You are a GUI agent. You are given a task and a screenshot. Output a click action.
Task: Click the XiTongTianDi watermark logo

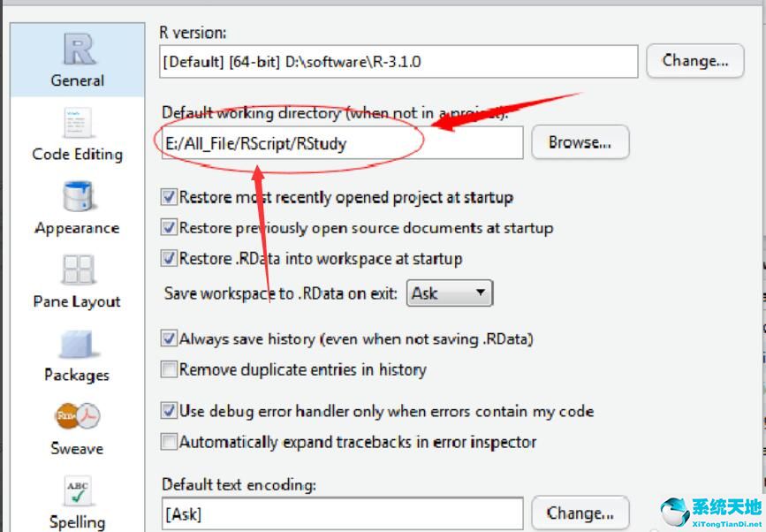click(x=712, y=512)
